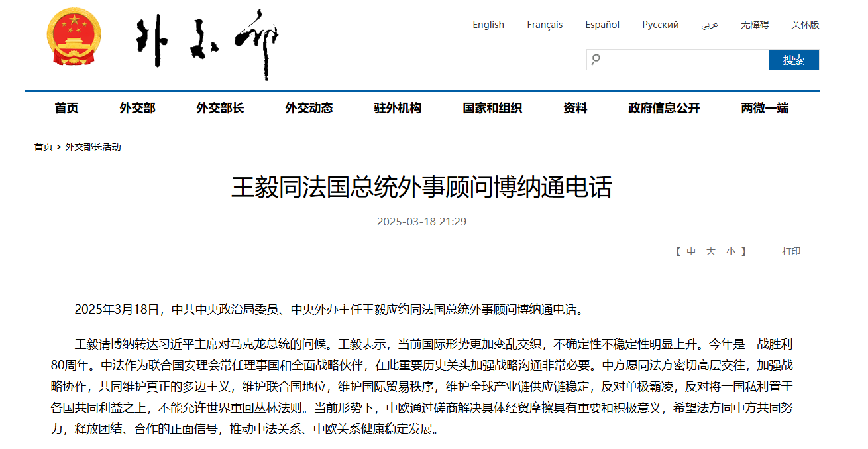The image size is (868, 449).
Task: Switch language to Français
Action: tap(545, 25)
